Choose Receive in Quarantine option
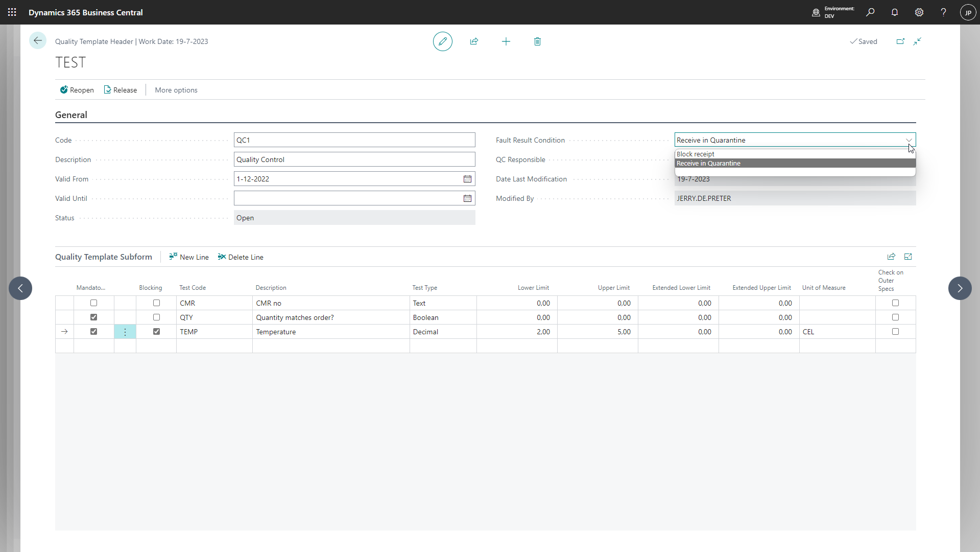The width and height of the screenshot is (980, 552). point(708,164)
